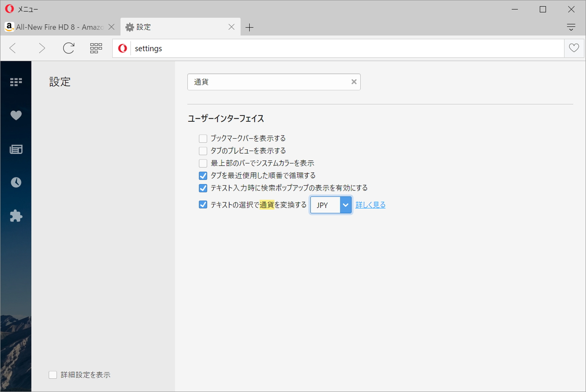Enable 詳細設定を表示 checkbox
Viewport: 586px width, 392px height.
[x=53, y=374]
